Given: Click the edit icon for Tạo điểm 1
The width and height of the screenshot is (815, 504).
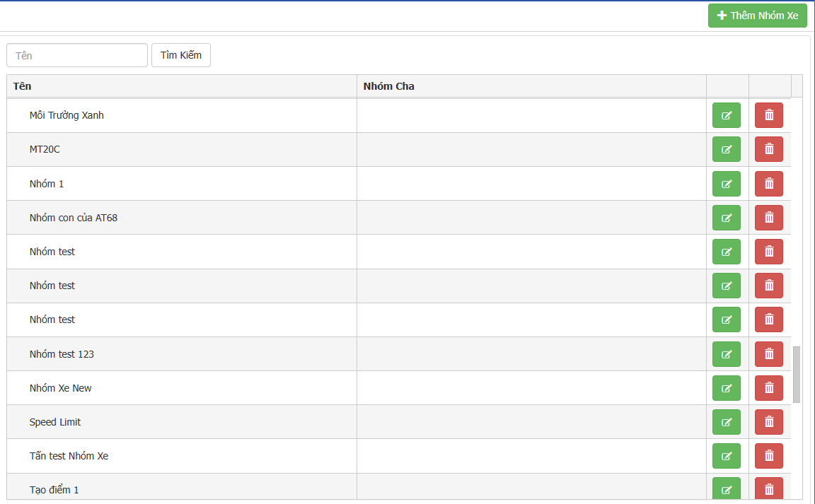Looking at the screenshot, I should 726,489.
